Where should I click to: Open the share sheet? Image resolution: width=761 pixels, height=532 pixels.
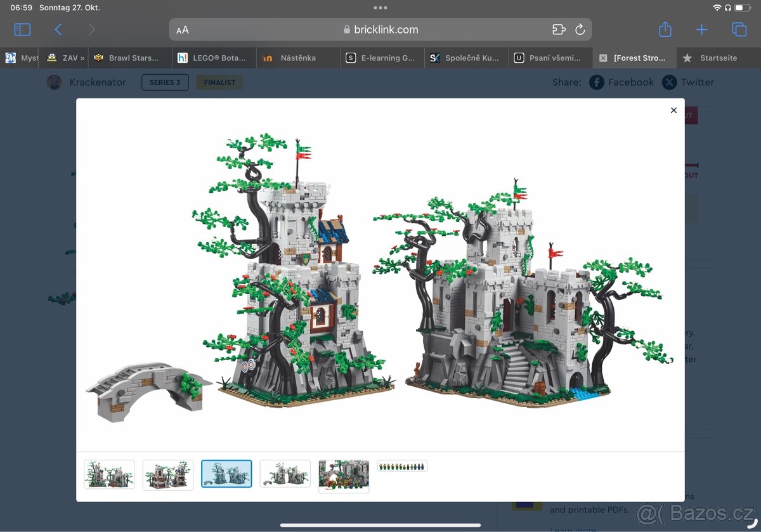[665, 29]
